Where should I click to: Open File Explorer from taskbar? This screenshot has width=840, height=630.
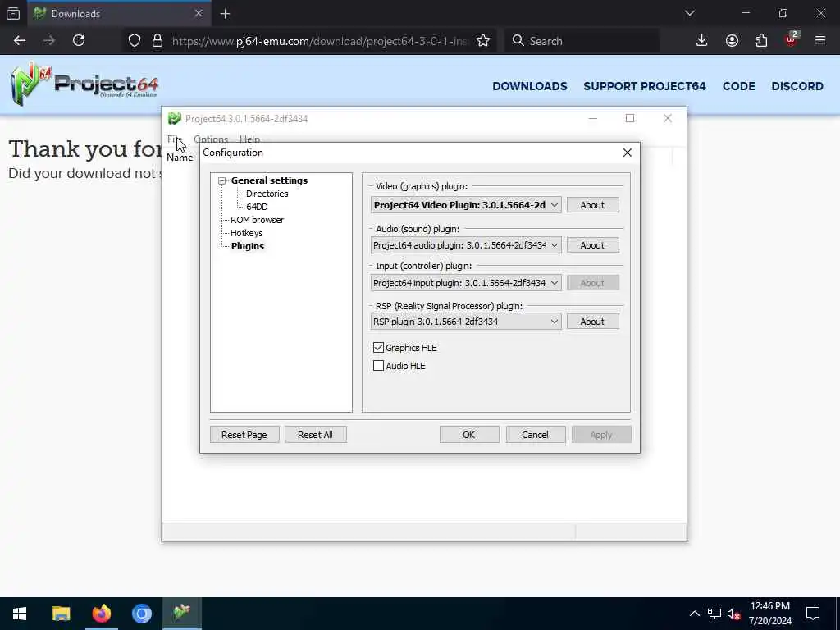coord(61,614)
